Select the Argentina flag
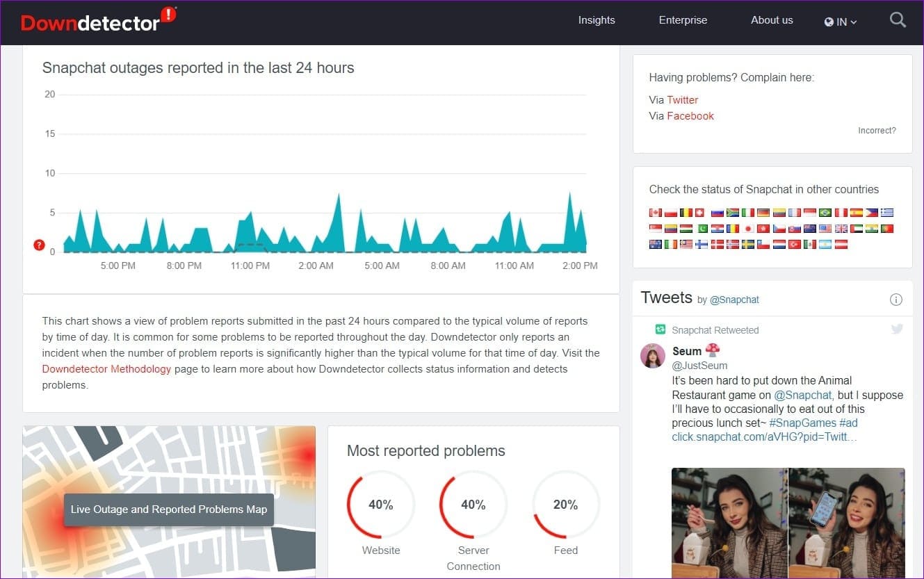This screenshot has width=924, height=579. (x=825, y=245)
